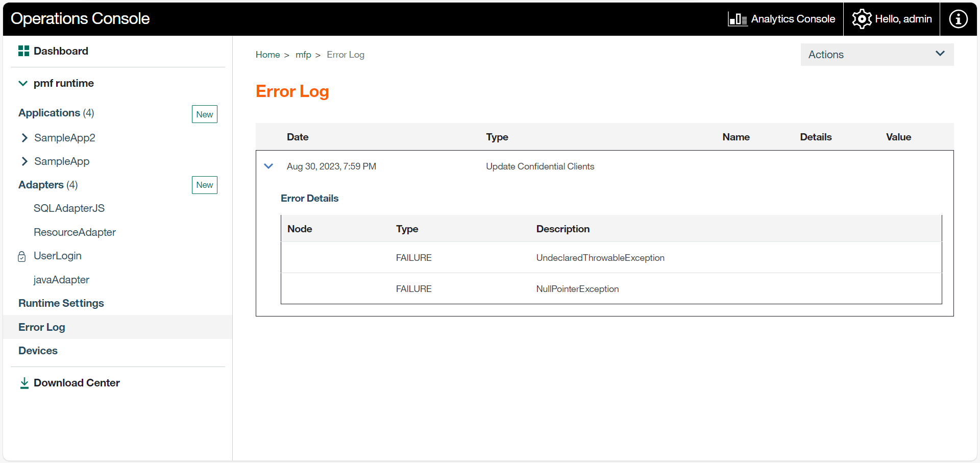Click the settings gear icon
The image size is (980, 463).
(862, 19)
